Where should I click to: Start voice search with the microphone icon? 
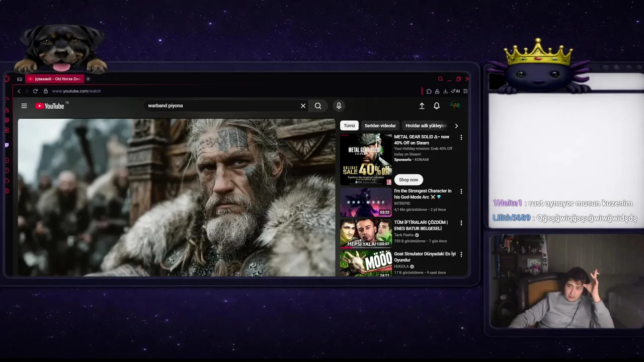[x=339, y=106]
